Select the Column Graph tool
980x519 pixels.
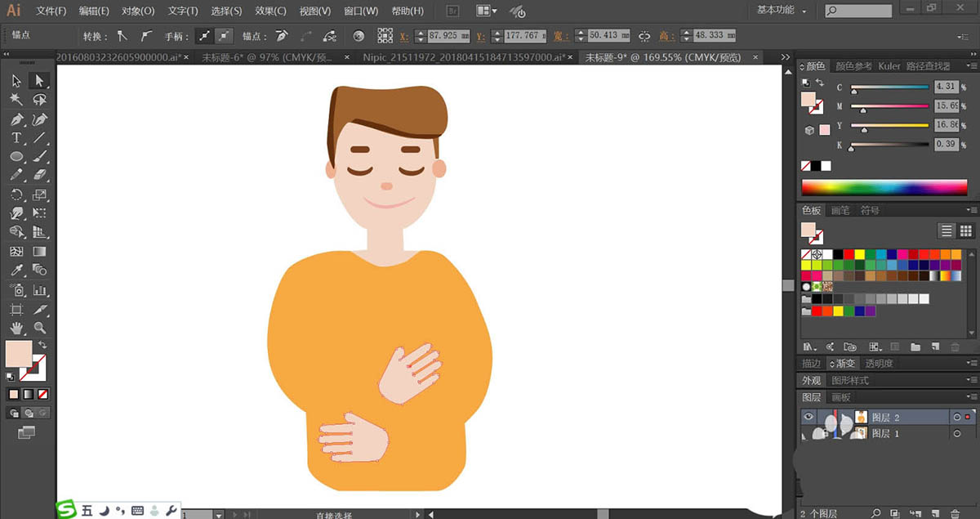point(39,290)
